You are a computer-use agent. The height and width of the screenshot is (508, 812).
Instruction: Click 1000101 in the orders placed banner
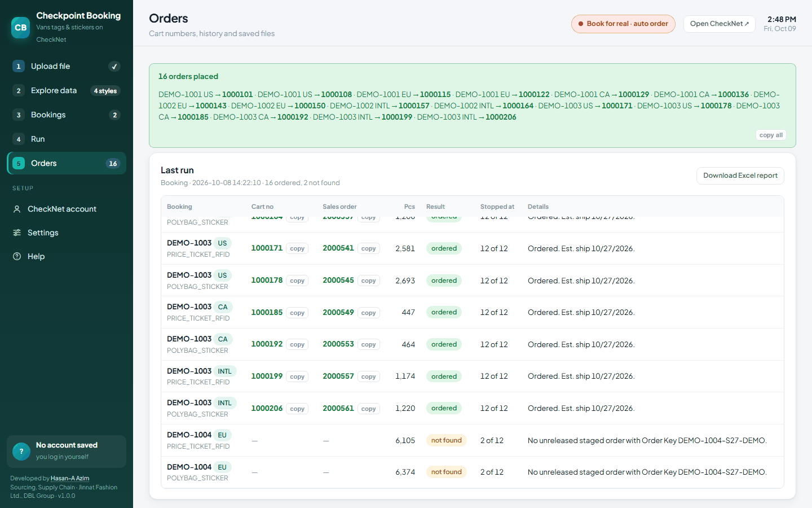point(237,94)
